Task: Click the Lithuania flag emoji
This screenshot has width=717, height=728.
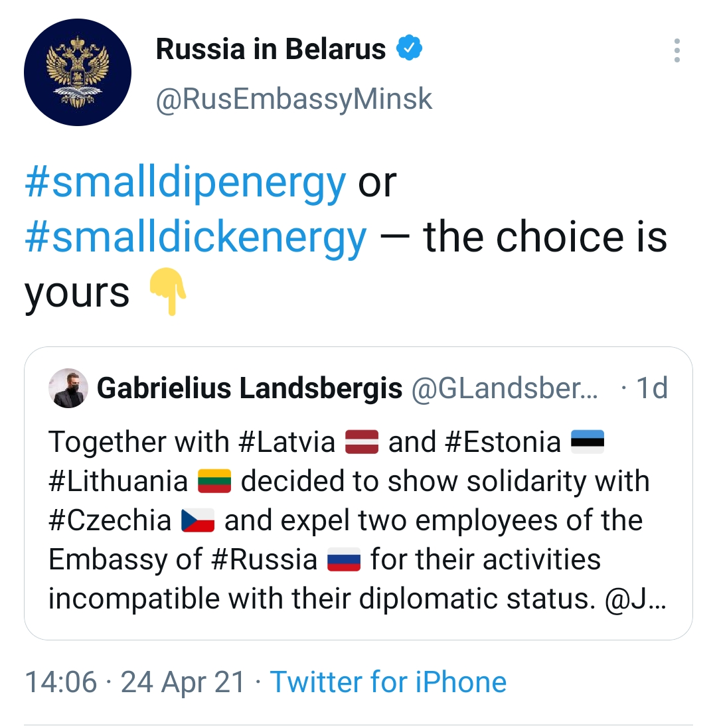Action: click(214, 481)
